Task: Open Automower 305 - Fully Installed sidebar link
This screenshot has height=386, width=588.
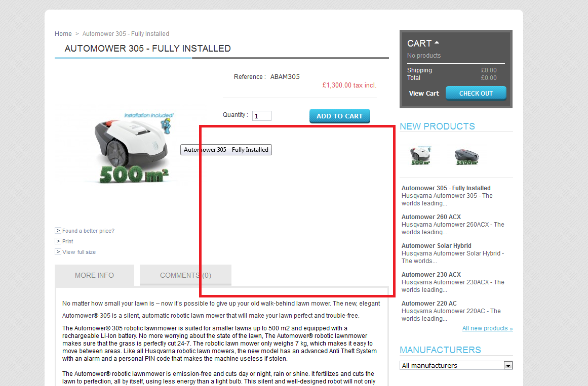Action: (446, 188)
